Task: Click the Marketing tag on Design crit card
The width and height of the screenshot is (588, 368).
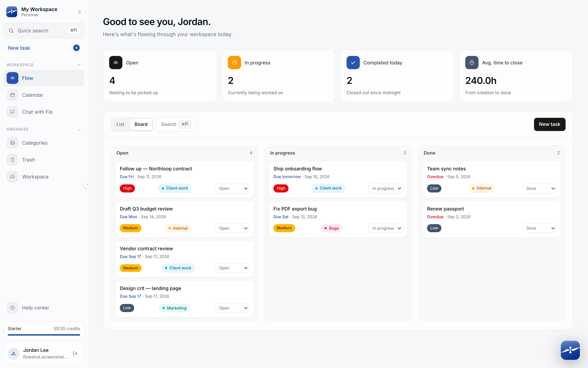Action: 174,308
